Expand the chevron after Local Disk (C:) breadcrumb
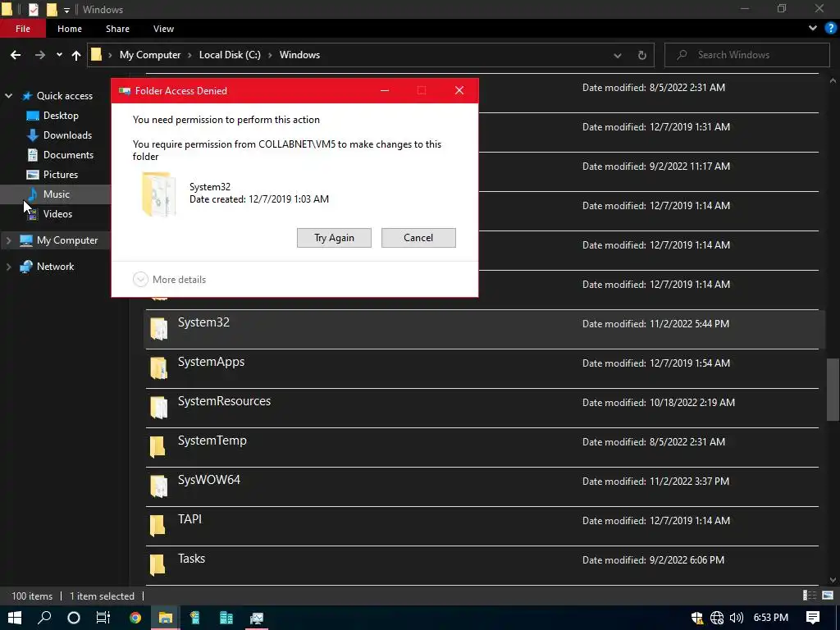The image size is (840, 630). (x=270, y=55)
